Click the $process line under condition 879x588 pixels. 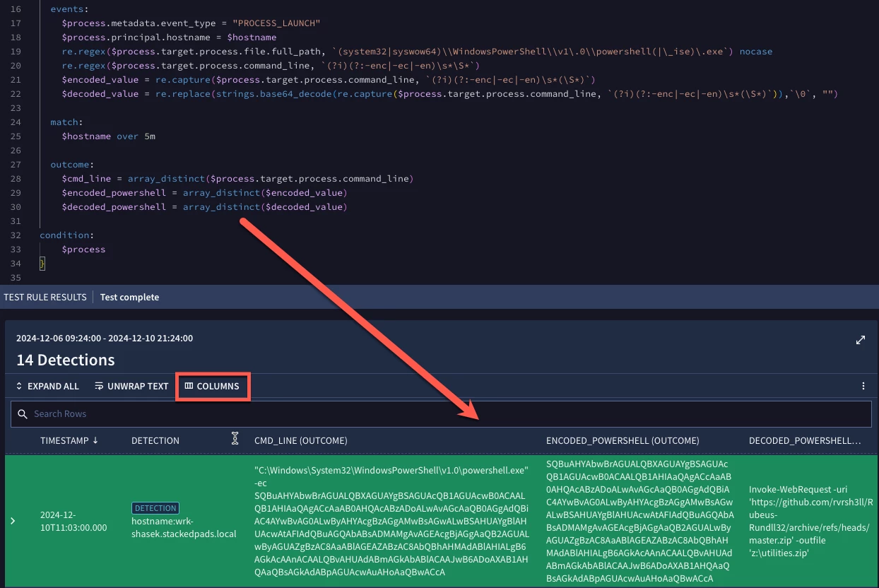tap(83, 249)
